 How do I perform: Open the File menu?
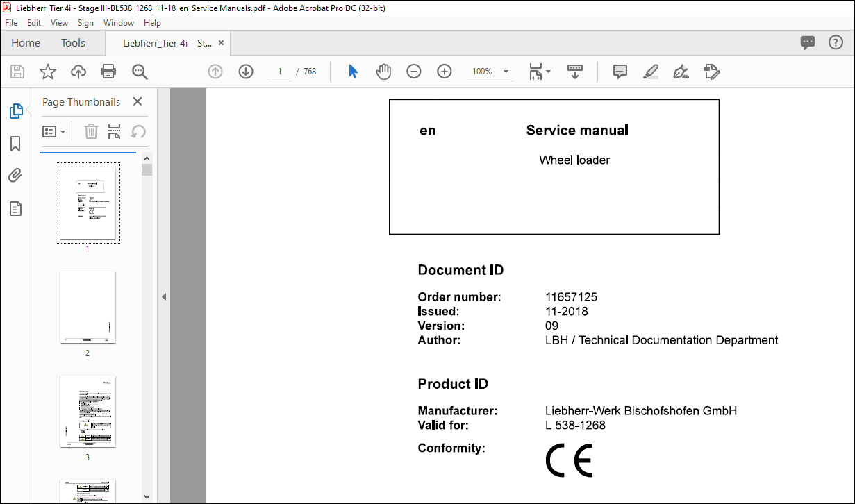[11, 23]
